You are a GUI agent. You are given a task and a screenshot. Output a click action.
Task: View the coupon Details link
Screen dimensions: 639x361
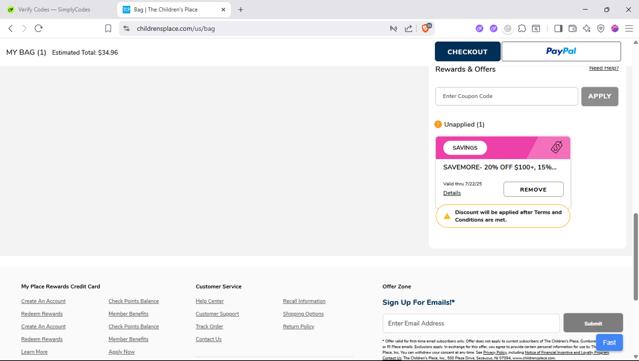click(x=452, y=193)
